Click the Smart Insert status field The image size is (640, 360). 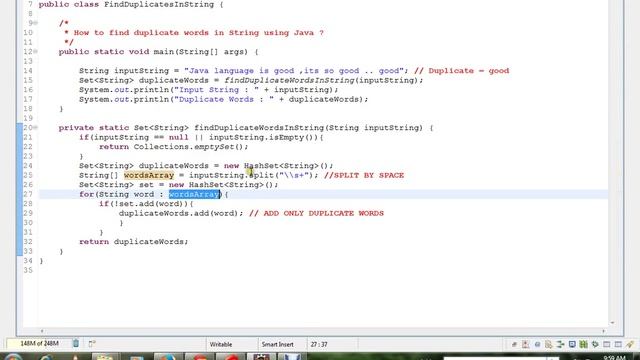(x=278, y=344)
